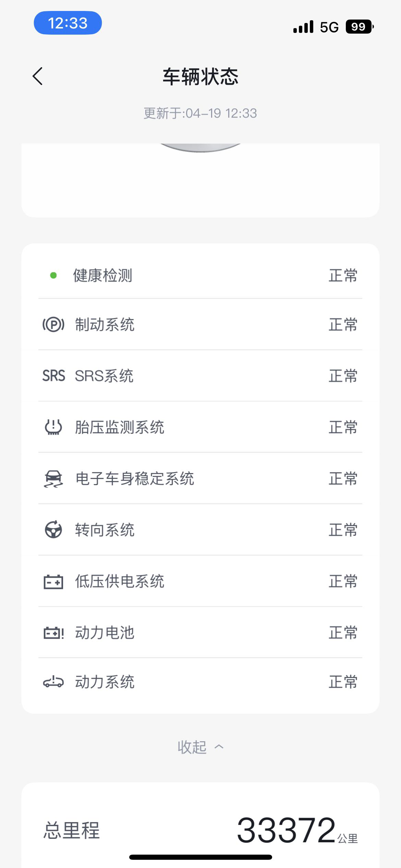Click the 正常 status beside 转向系统
Viewport: 401px width, 868px height.
343,530
